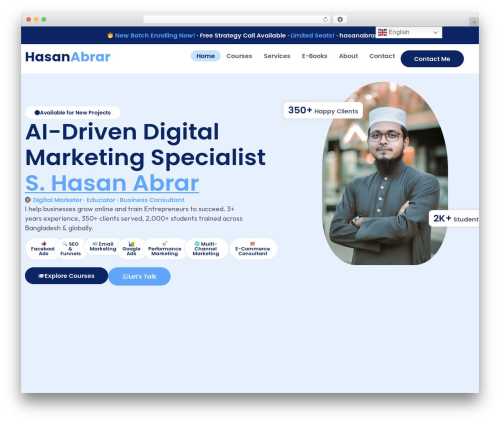Click the browser address bar

tap(237, 19)
